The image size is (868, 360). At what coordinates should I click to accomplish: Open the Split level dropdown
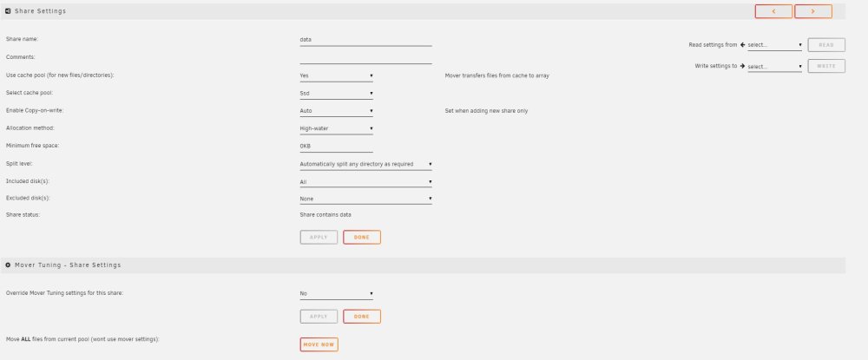tap(365, 164)
